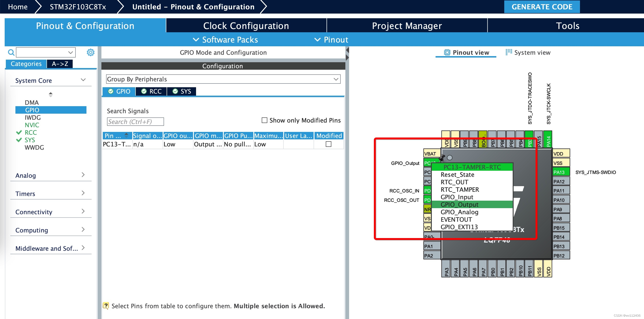Click the System view grid icon
Image resolution: width=644 pixels, height=319 pixels.
tap(508, 52)
